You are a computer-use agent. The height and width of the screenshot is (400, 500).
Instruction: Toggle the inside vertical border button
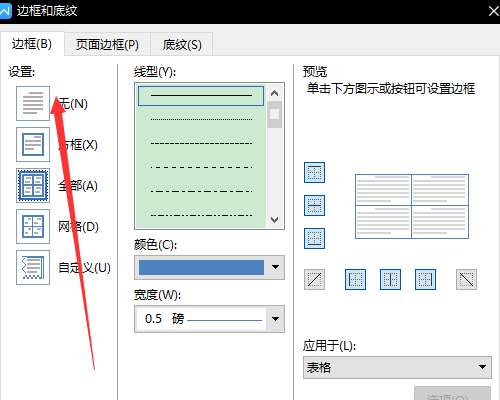point(390,279)
